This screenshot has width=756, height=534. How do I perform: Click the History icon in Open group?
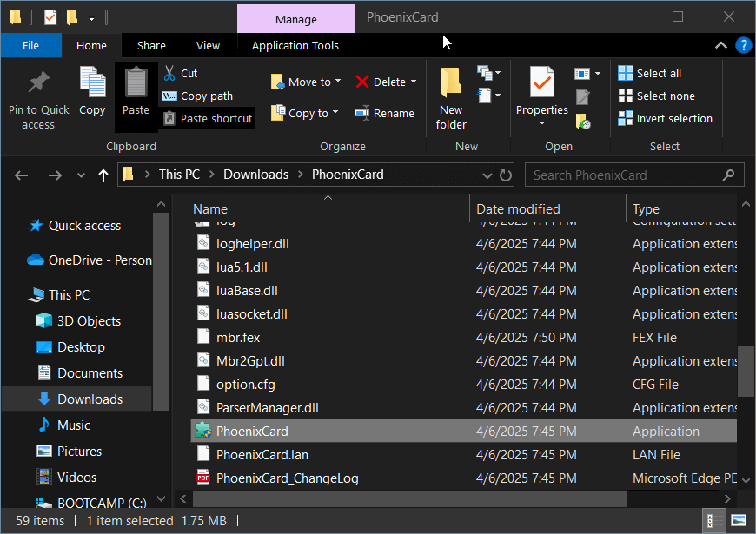pos(583,122)
